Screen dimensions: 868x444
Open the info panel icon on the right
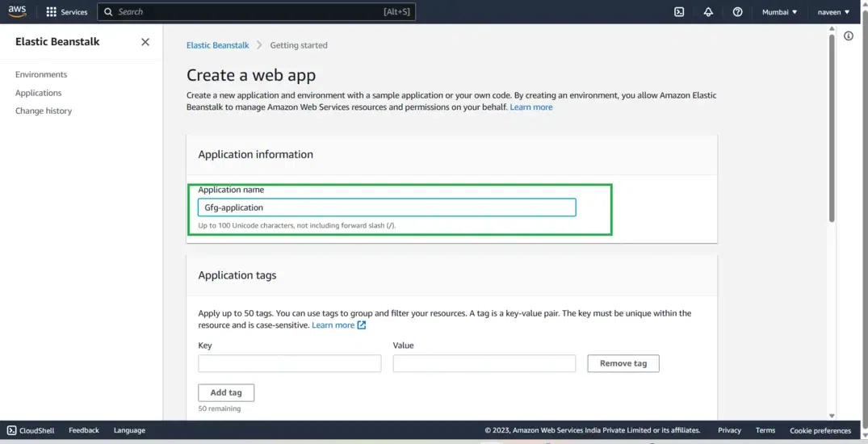pyautogui.click(x=848, y=36)
